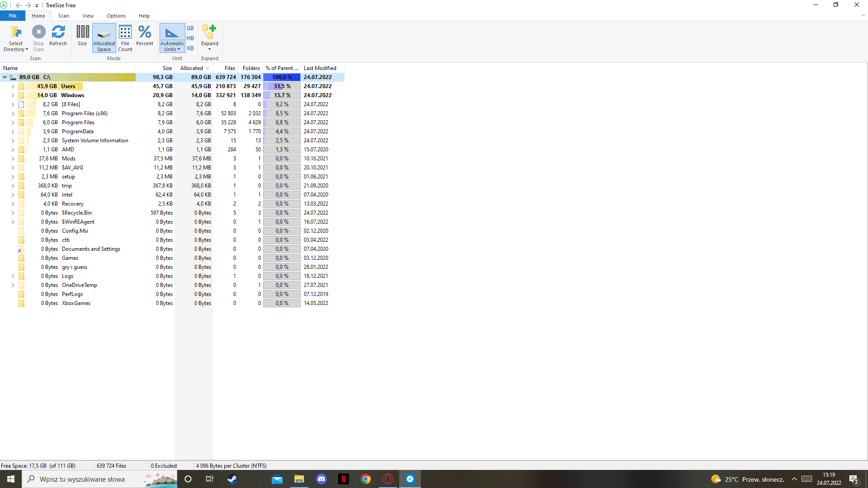The height and width of the screenshot is (488, 868).
Task: Click the Users 51,5 % parent bar
Action: [282, 86]
